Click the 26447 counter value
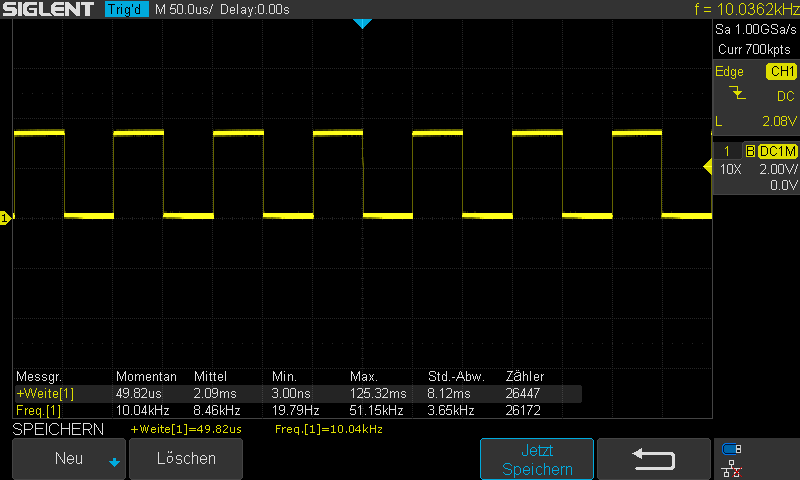 click(x=523, y=394)
